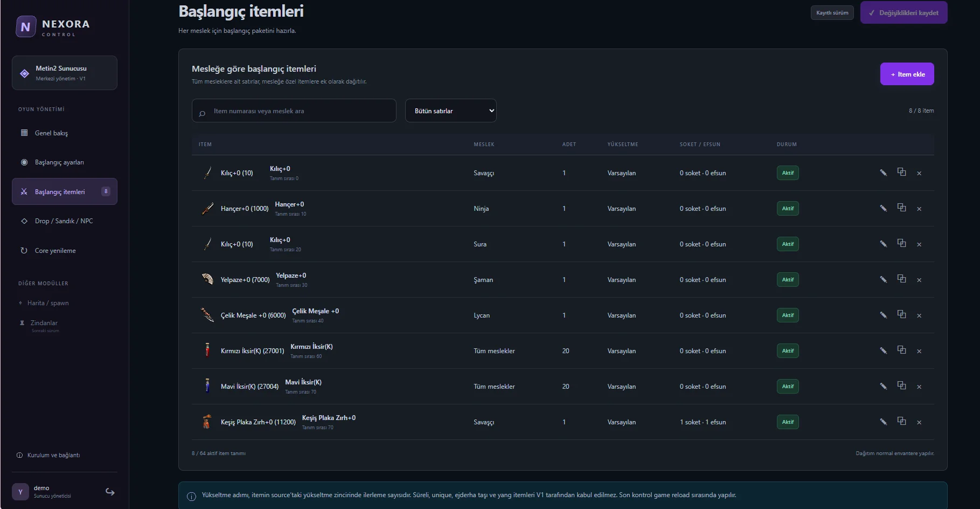980x509 pixels.
Task: Focus the item numarası veya meslek search field
Action: click(x=294, y=111)
